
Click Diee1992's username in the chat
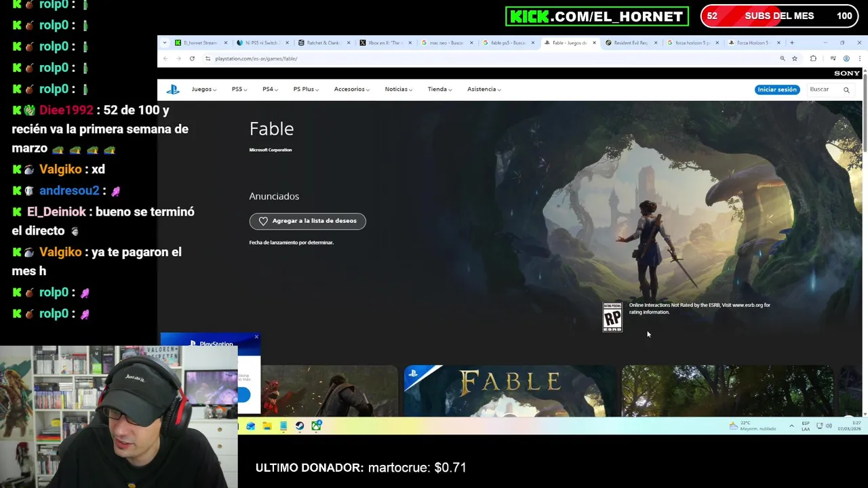(66, 110)
